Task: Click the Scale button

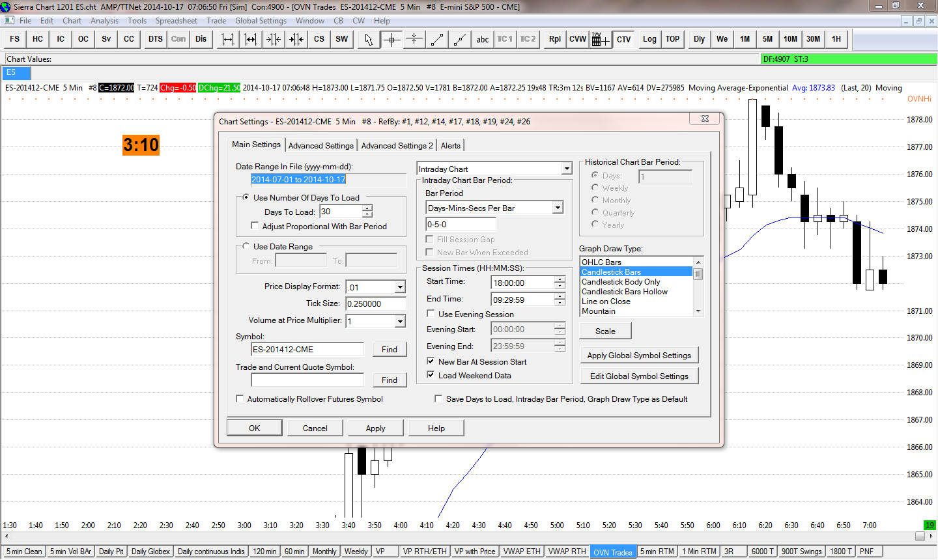Action: (x=605, y=331)
